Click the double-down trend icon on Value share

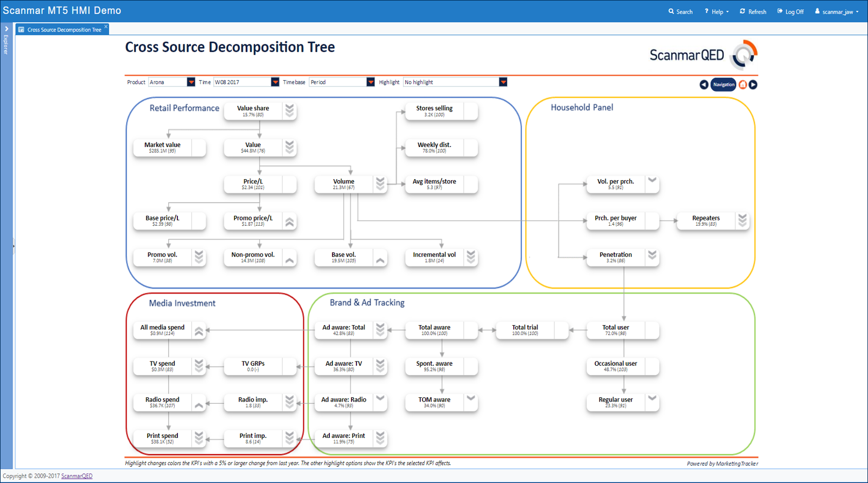click(x=290, y=111)
